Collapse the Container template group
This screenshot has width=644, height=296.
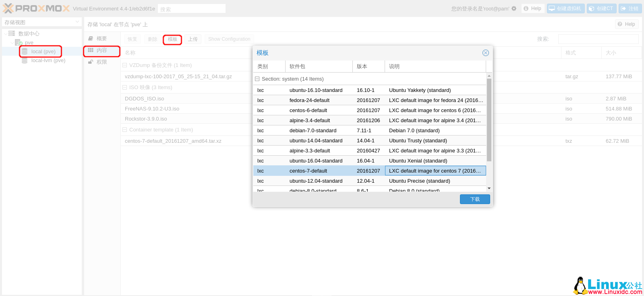[x=125, y=130]
